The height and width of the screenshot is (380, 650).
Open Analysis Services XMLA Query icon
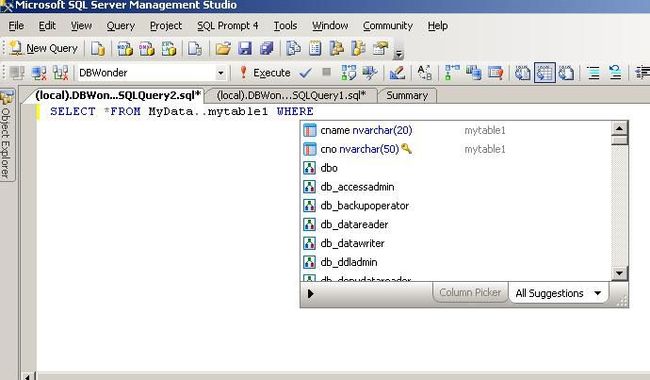point(169,48)
